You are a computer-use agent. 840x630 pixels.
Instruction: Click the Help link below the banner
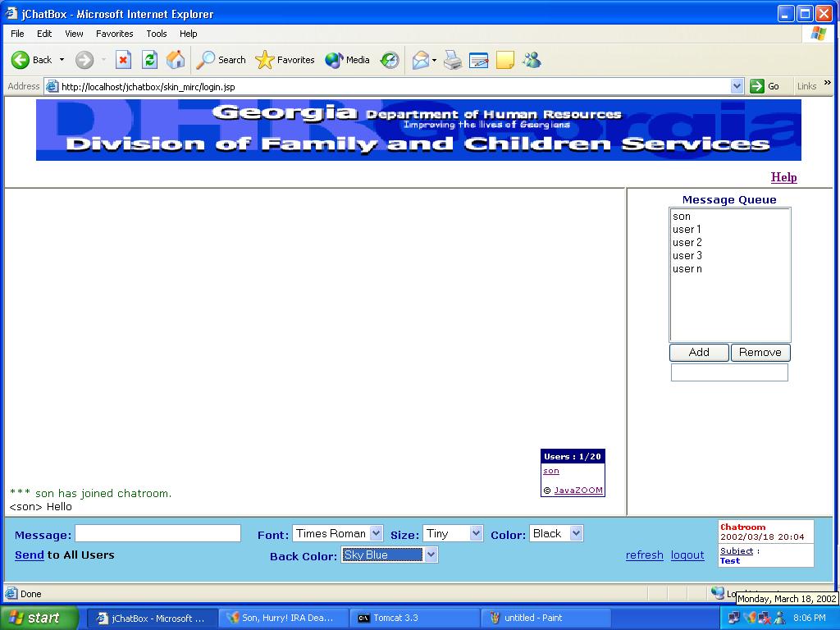tap(783, 177)
